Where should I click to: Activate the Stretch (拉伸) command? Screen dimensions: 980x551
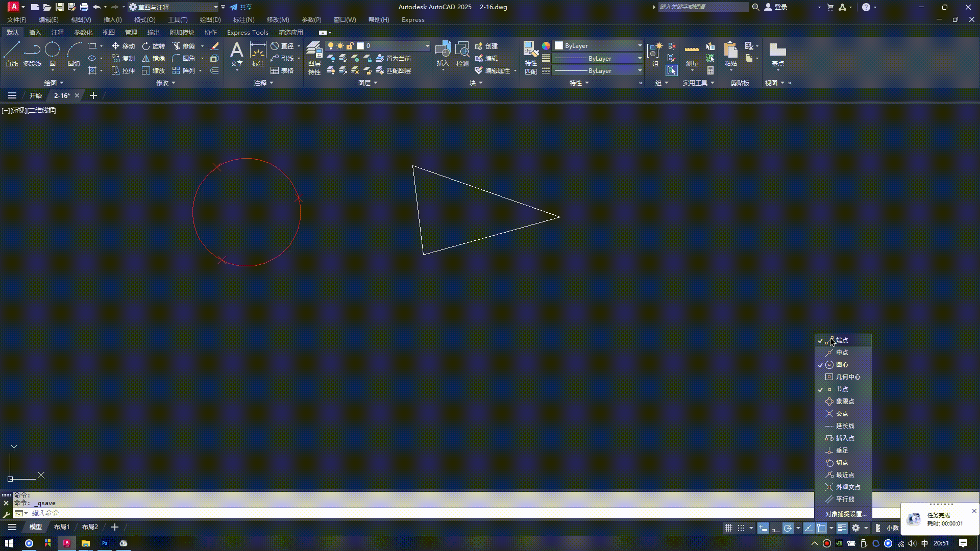point(123,70)
